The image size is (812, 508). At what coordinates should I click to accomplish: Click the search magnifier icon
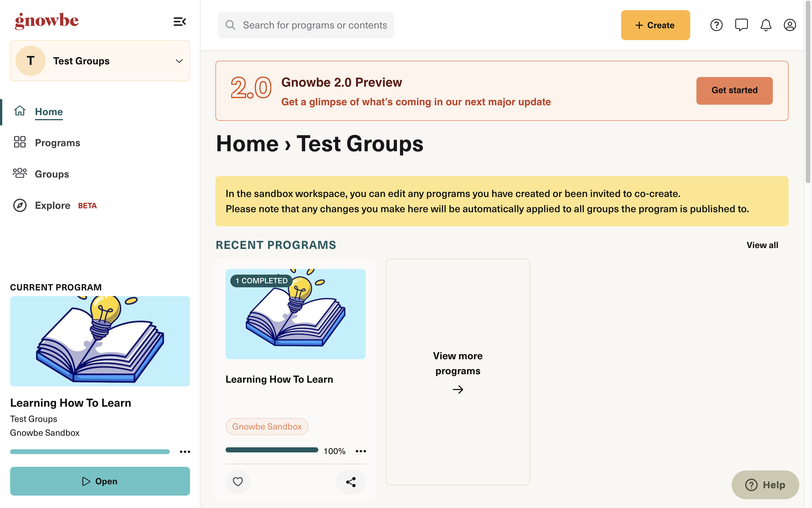pyautogui.click(x=230, y=25)
